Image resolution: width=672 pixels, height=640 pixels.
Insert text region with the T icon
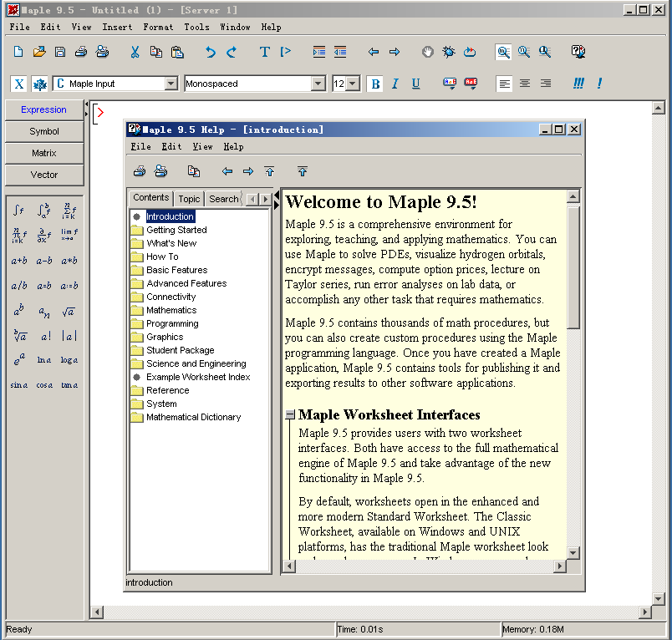click(x=264, y=52)
